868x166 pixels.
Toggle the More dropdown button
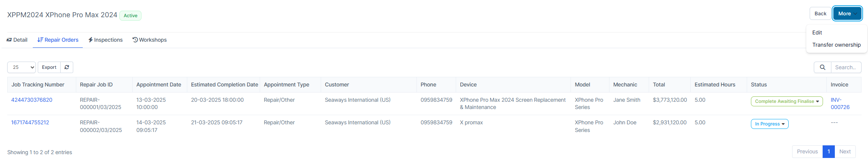click(847, 14)
